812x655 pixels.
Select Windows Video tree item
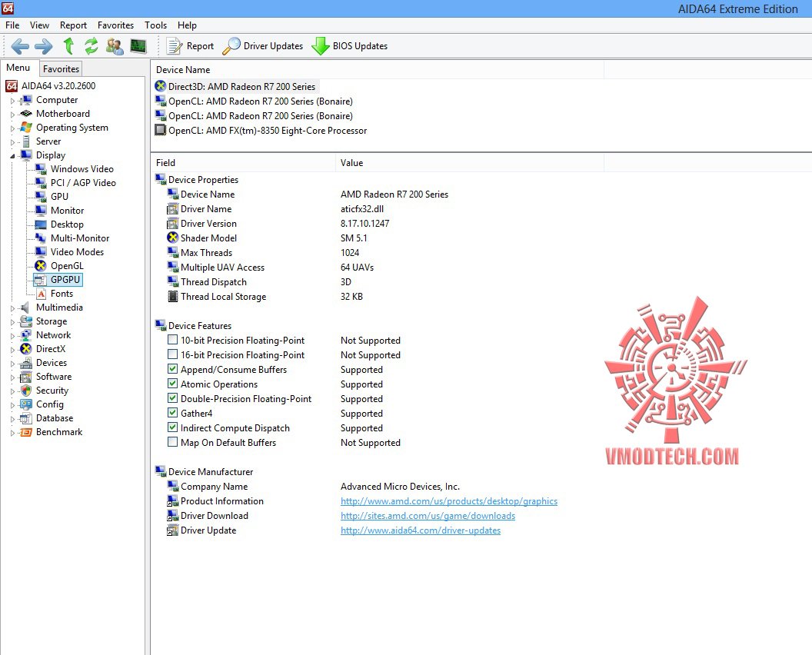82,169
